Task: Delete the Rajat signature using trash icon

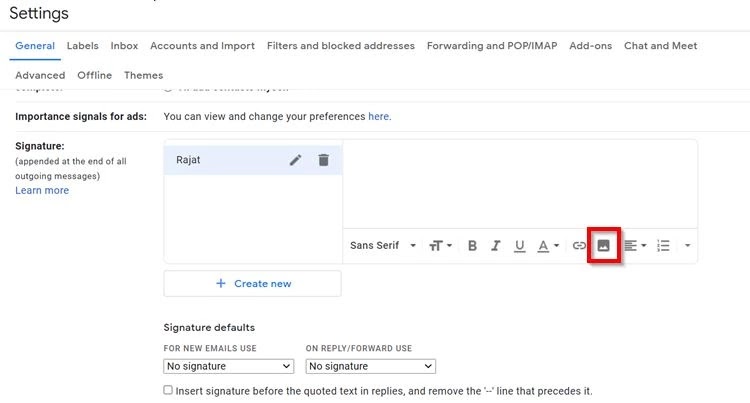Action: [x=323, y=160]
